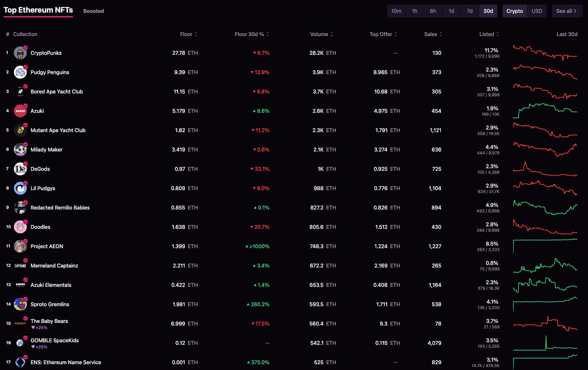Open the Azuki Elementals logo avatar
Viewport: 588px width, 370px height.
[20, 285]
